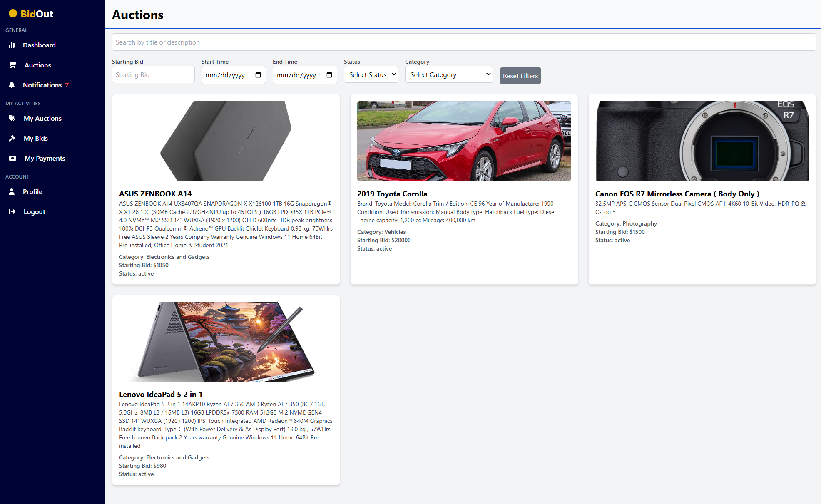Click the BidOut brand name

click(37, 14)
